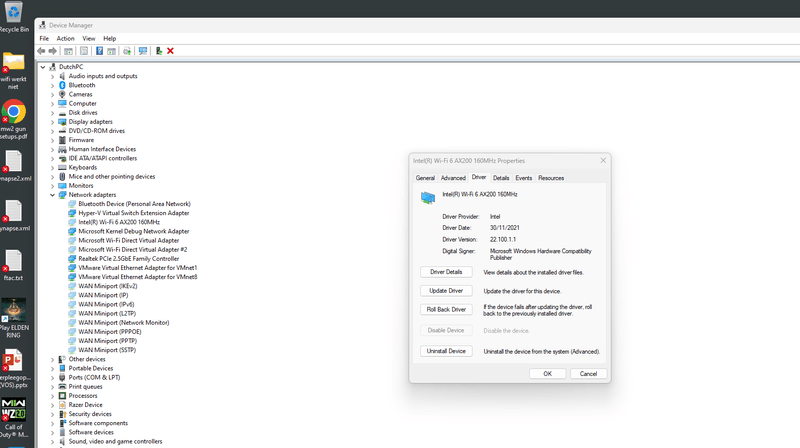
Task: Click the Scan for hardware changes icon
Action: [x=143, y=51]
